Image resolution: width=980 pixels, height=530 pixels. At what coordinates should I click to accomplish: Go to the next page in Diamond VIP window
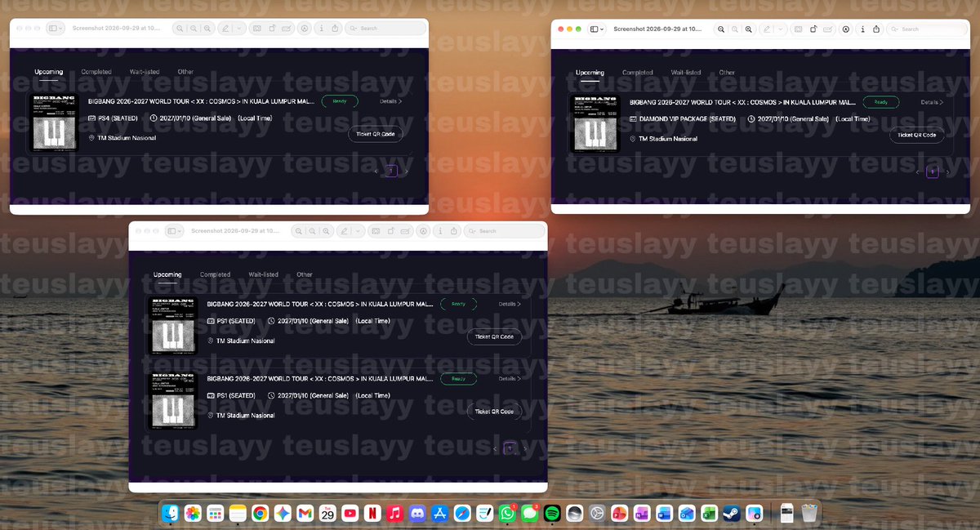(947, 172)
